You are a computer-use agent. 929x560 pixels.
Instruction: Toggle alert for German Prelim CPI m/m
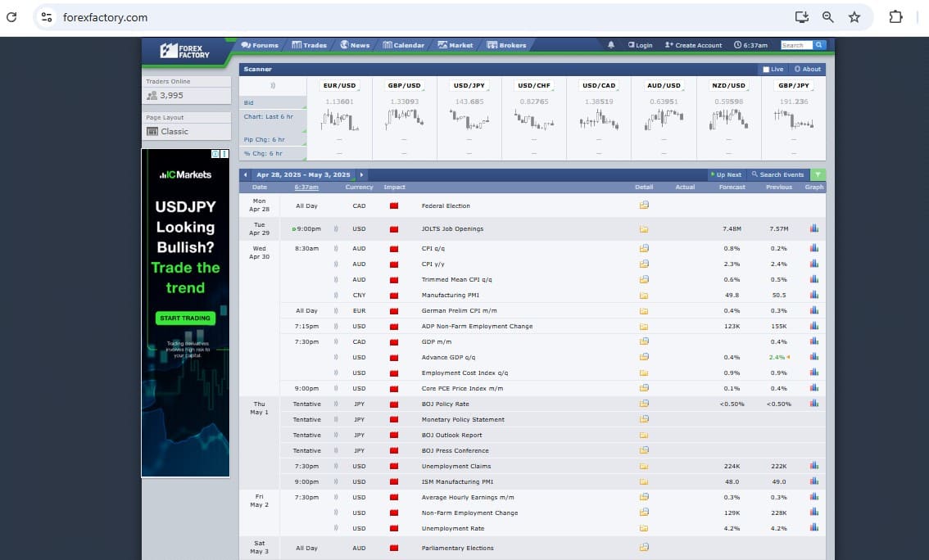pyautogui.click(x=335, y=311)
